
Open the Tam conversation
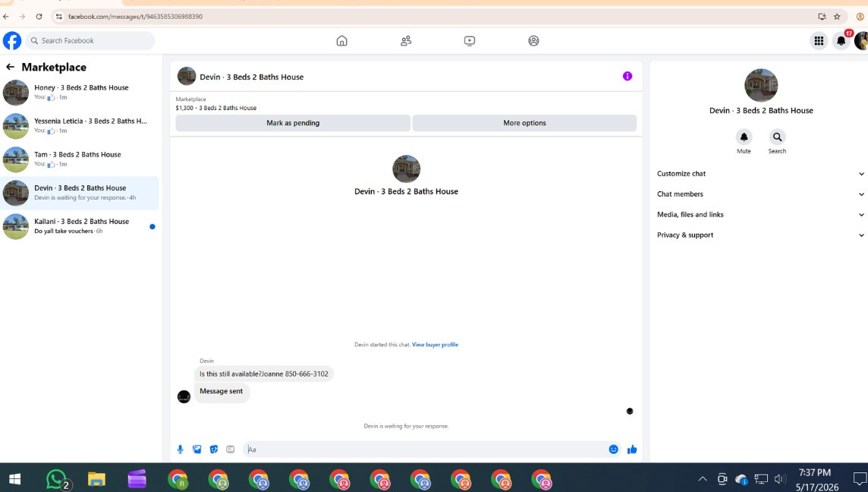tap(80, 159)
